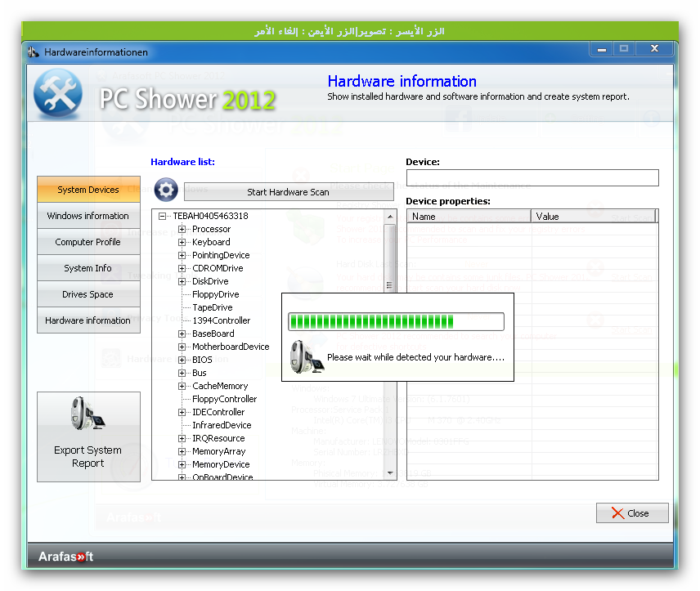700x591 pixels.
Task: Select TapeDrive in hardware list
Action: 213,307
